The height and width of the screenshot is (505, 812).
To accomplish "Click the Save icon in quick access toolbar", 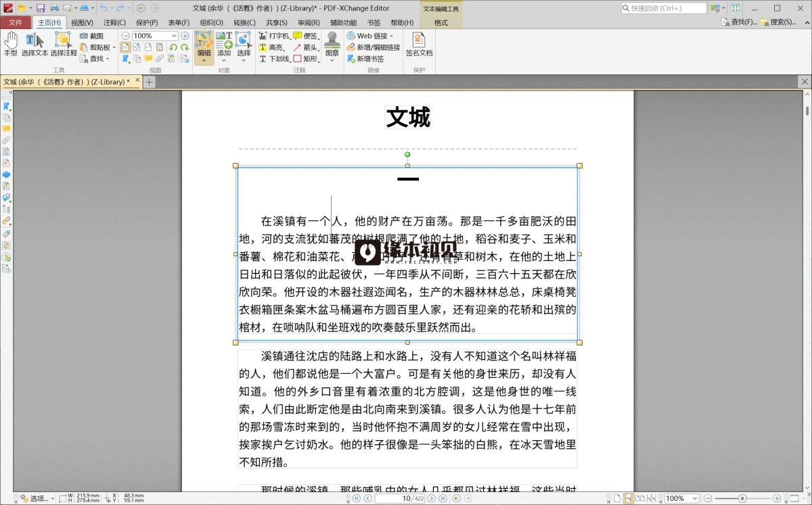I will coord(41,8).
